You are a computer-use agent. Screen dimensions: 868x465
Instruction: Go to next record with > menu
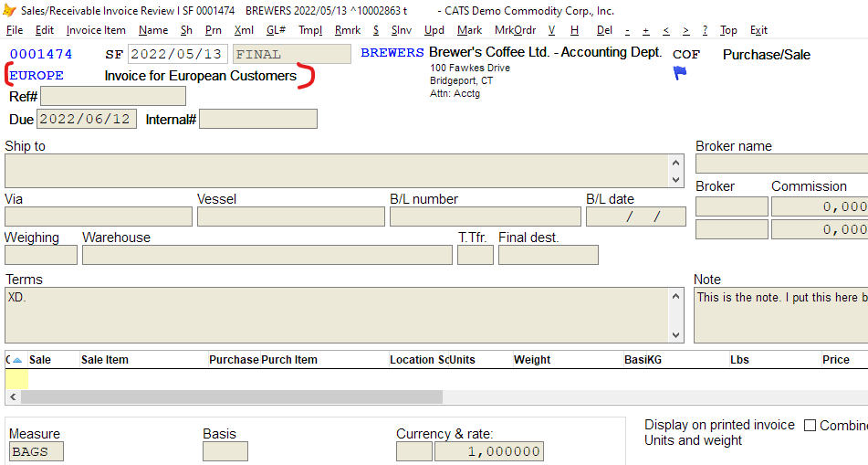pyautogui.click(x=685, y=30)
